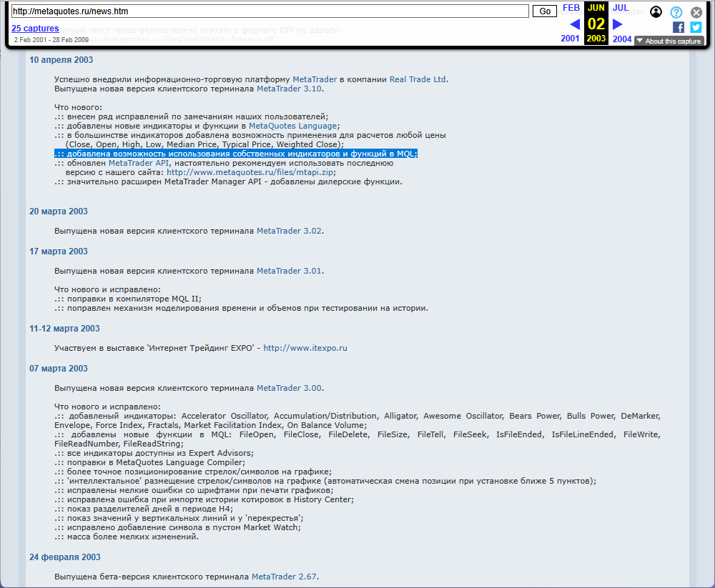Image resolution: width=715 pixels, height=588 pixels.
Task: Open MetaTrader link in 10 апреля entry
Action: (315, 79)
